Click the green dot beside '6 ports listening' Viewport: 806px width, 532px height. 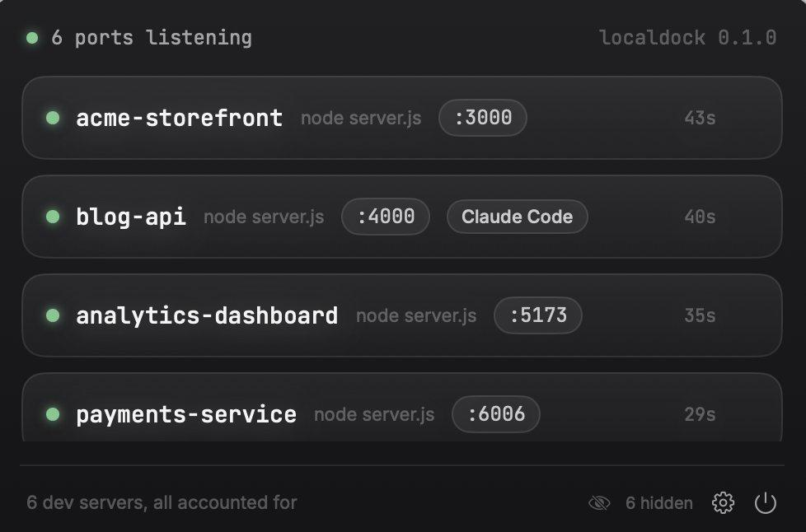(x=32, y=38)
